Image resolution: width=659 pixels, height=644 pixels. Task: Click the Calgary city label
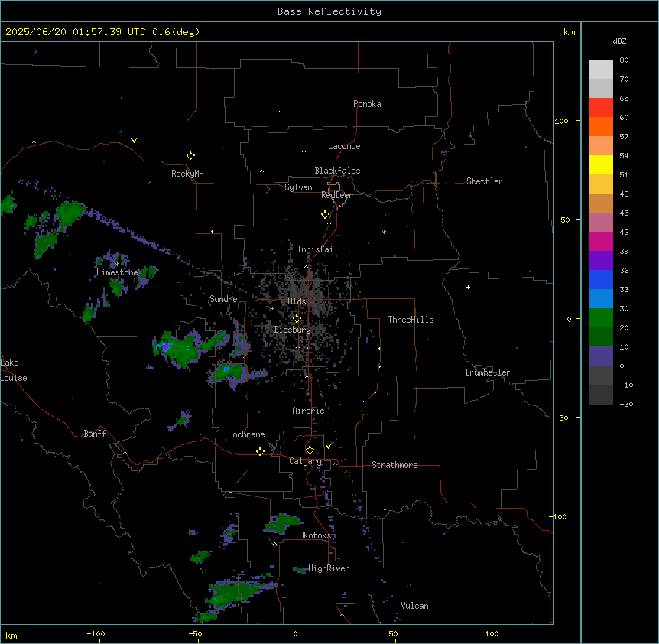coord(306,461)
